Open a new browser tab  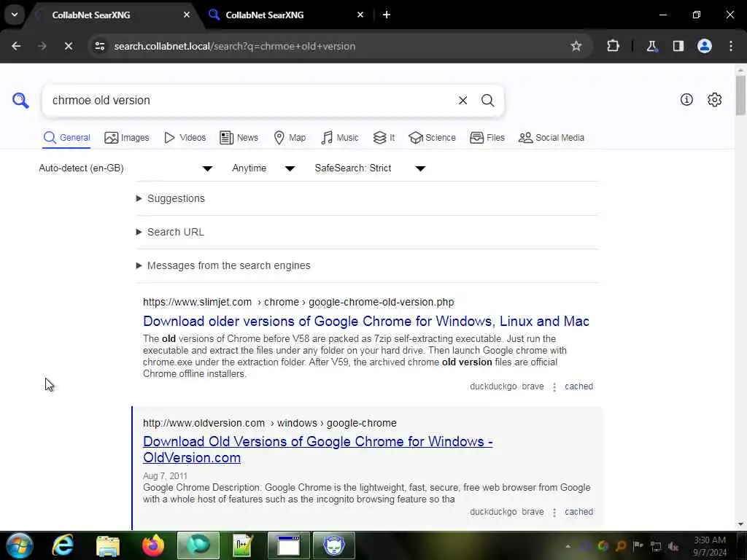pyautogui.click(x=387, y=15)
